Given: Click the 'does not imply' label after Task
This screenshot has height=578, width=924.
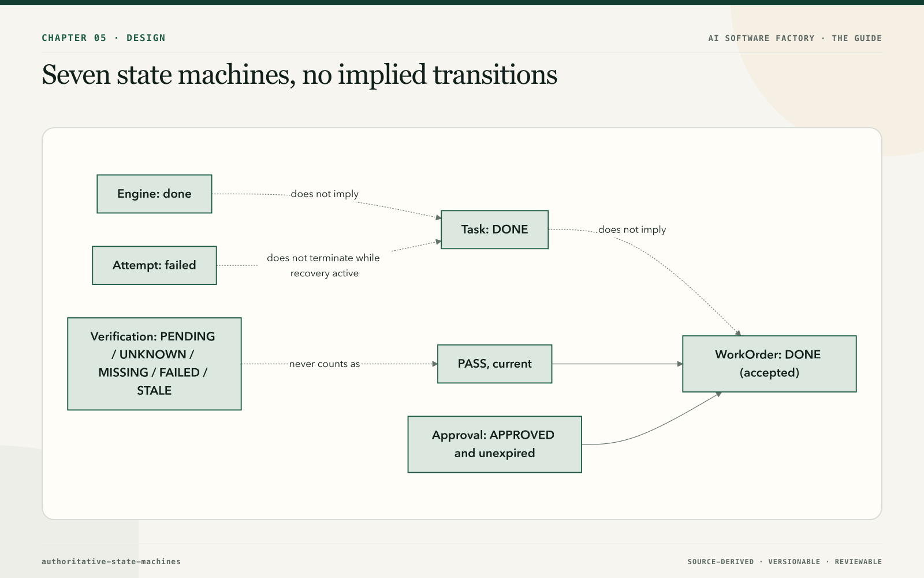Looking at the screenshot, I should (x=632, y=229).
